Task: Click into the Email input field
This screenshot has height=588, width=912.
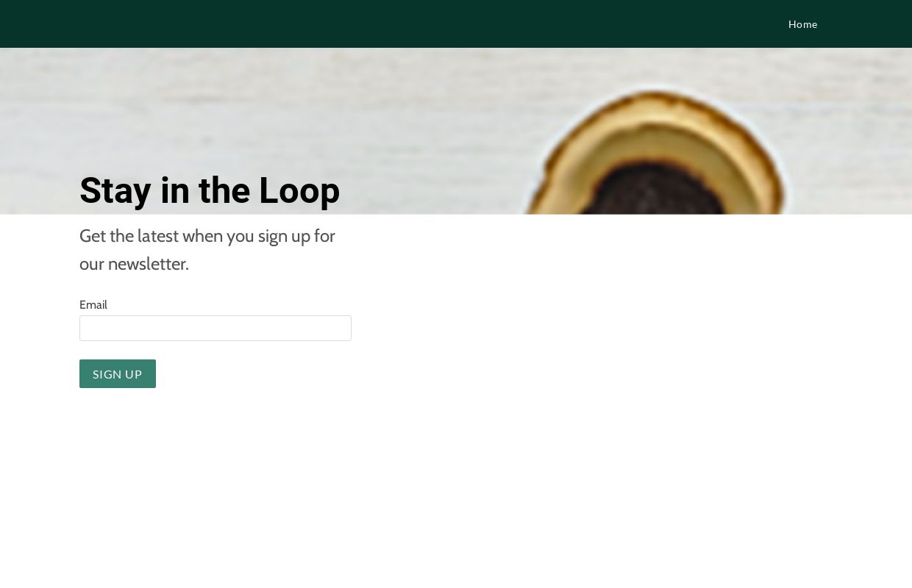Action: pyautogui.click(x=215, y=328)
